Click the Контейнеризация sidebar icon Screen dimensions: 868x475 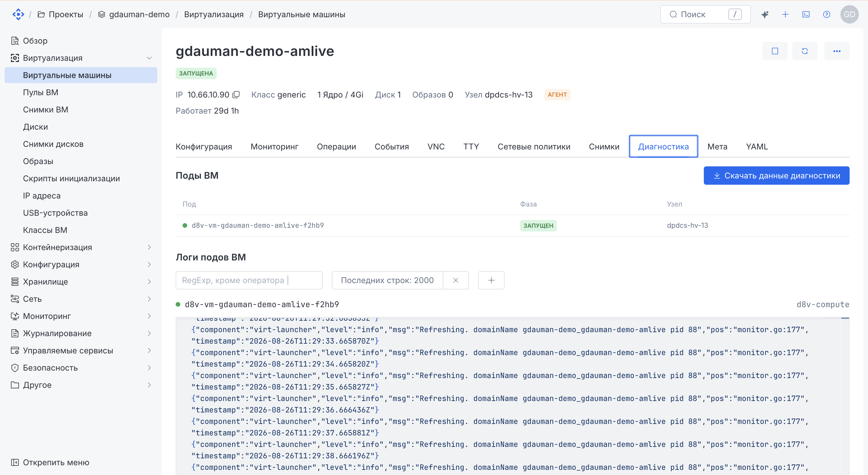[x=14, y=247]
